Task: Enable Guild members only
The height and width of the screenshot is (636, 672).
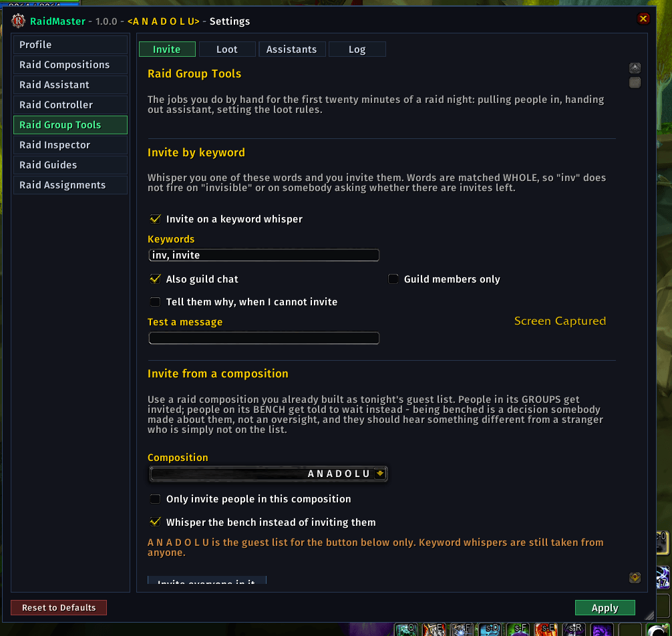Action: click(x=393, y=279)
